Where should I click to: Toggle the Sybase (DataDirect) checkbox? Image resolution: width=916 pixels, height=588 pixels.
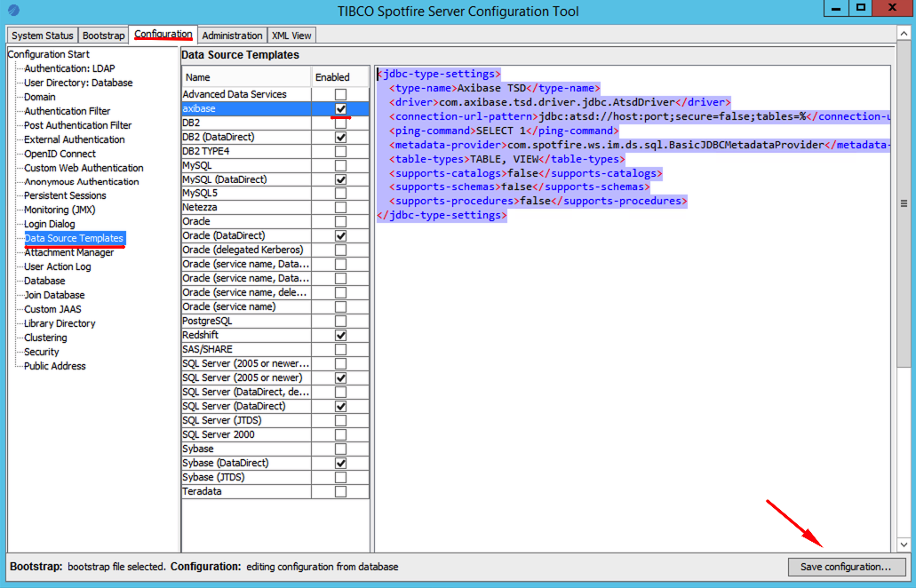(x=340, y=463)
